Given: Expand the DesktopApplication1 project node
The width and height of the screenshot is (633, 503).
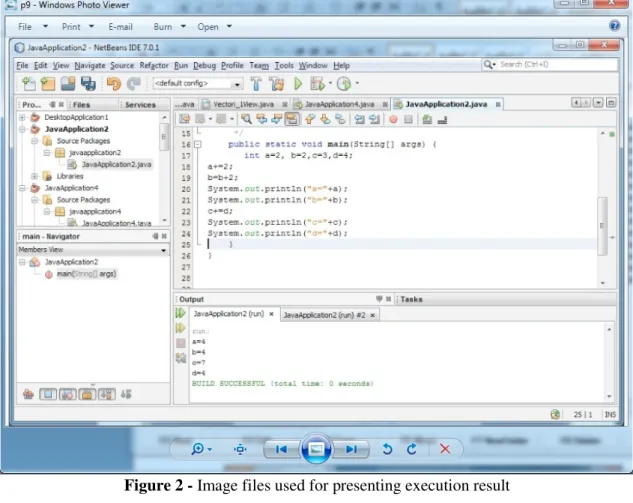Looking at the screenshot, I should click(23, 117).
